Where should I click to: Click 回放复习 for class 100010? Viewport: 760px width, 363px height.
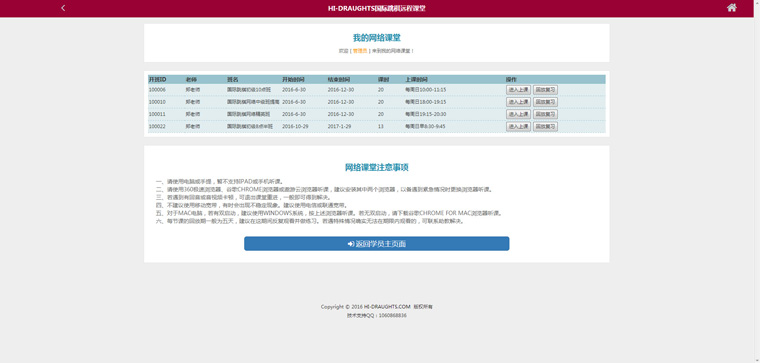coord(545,102)
